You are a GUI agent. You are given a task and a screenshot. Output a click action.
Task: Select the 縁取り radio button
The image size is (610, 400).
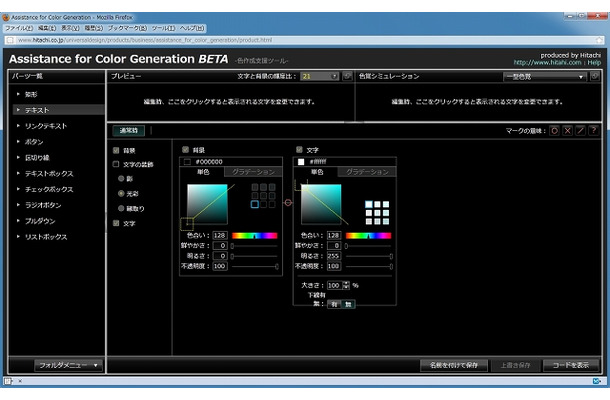click(x=121, y=209)
